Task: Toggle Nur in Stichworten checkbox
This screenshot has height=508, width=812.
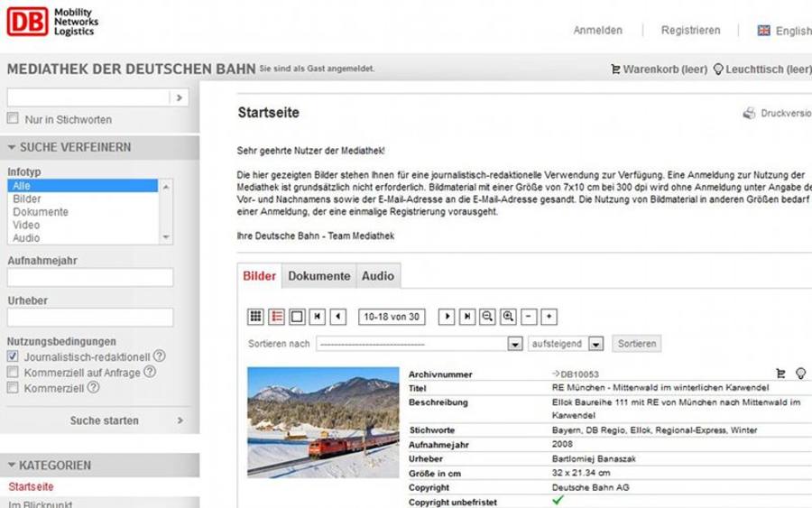Action: coord(13,118)
